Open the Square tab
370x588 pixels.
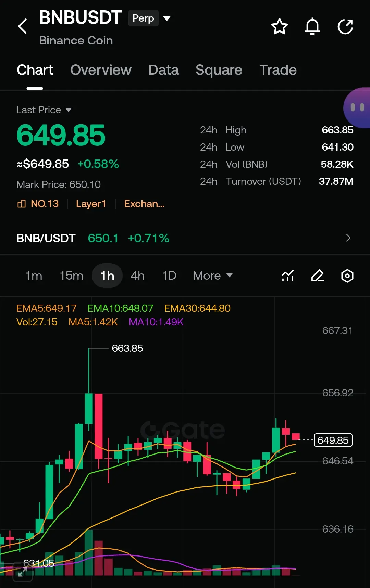click(219, 70)
